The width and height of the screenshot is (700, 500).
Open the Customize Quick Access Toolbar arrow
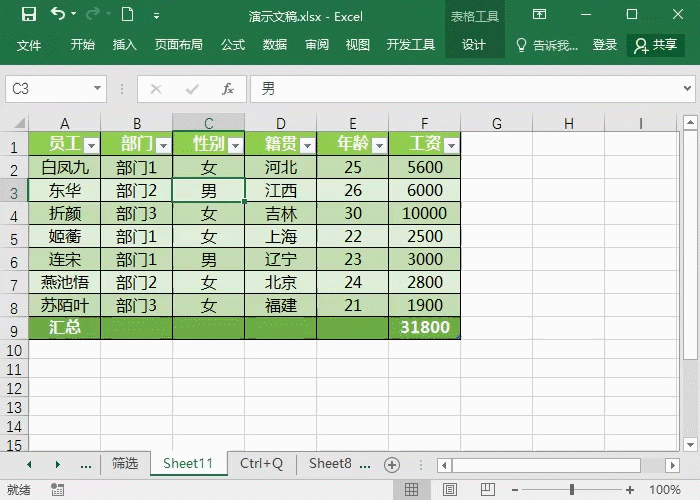click(x=156, y=16)
